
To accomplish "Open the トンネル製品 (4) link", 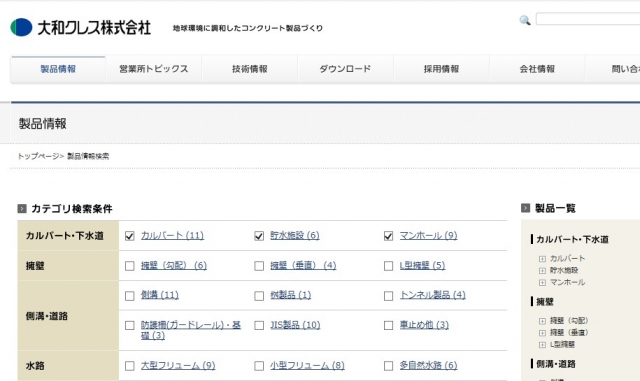I will [x=433, y=295].
